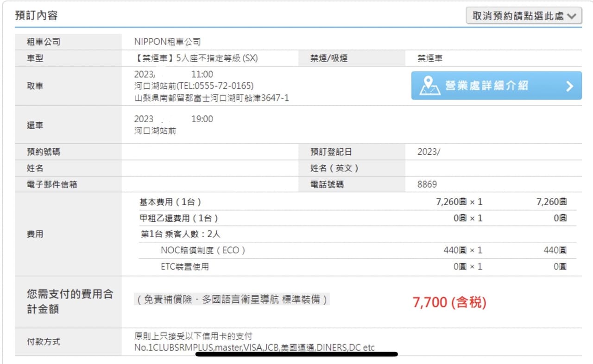Viewport: 593px width, 364px height.
Task: Click the 電子郵件信箱 label
Action: click(x=52, y=184)
